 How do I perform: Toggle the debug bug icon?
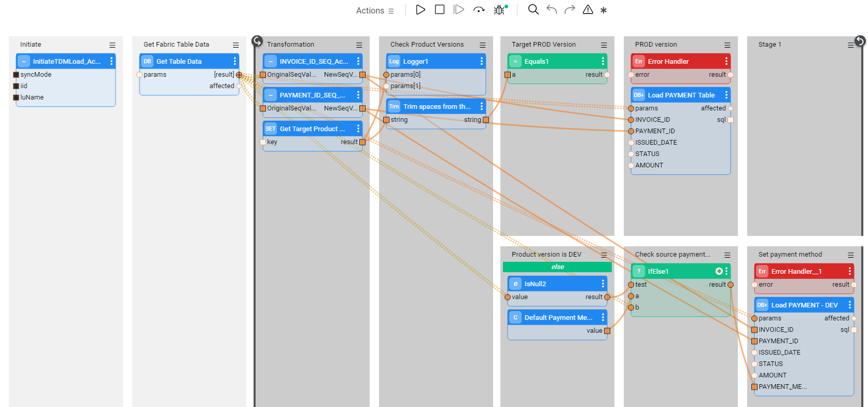tap(500, 10)
